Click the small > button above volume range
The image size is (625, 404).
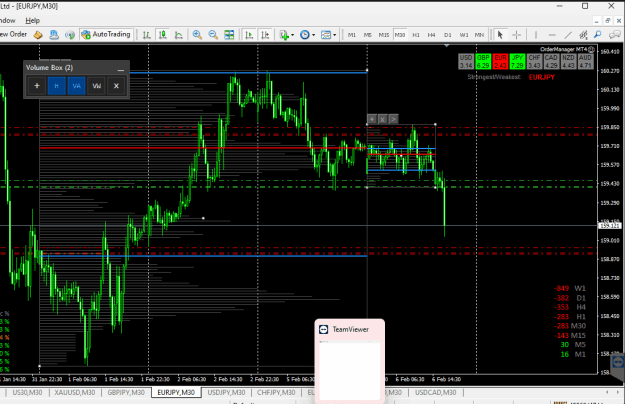click(393, 119)
